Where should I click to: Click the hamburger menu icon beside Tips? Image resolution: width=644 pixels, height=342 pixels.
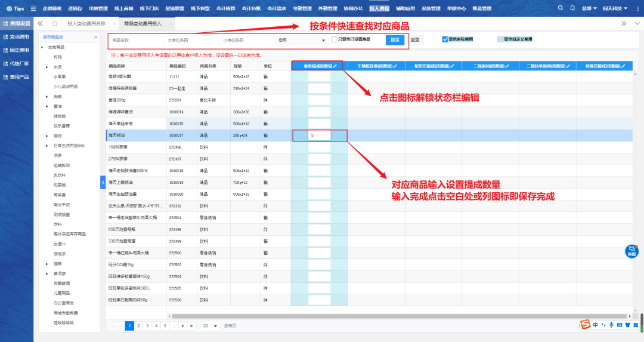point(33,8)
